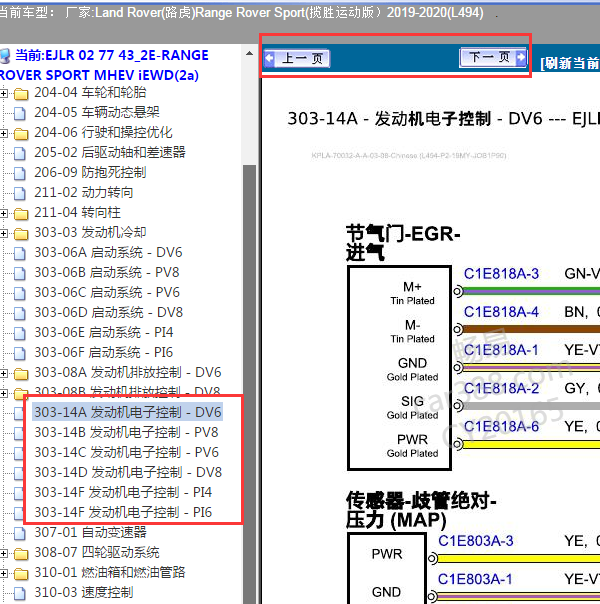Open 211-02 动力转向 document

[84, 193]
